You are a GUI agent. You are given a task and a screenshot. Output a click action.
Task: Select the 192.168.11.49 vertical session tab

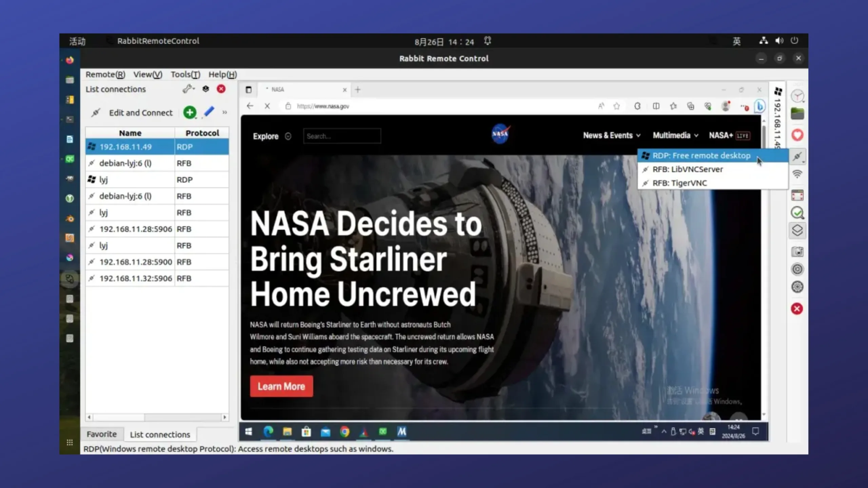tap(778, 117)
